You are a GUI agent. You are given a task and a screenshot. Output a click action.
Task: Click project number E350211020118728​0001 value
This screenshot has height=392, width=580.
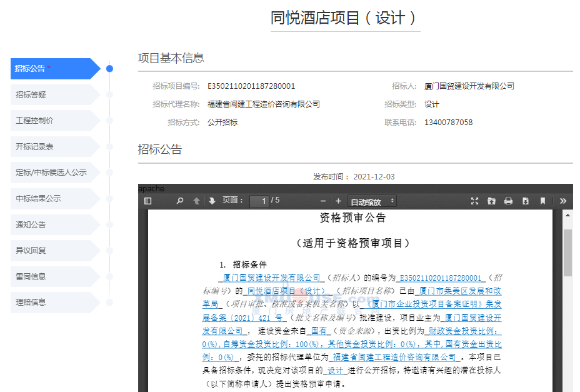click(x=251, y=86)
